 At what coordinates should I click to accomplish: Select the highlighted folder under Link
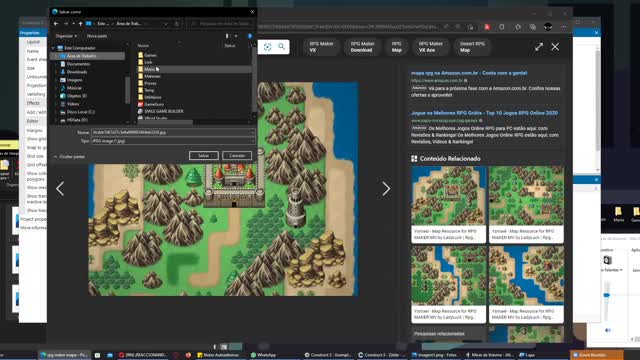[194, 69]
